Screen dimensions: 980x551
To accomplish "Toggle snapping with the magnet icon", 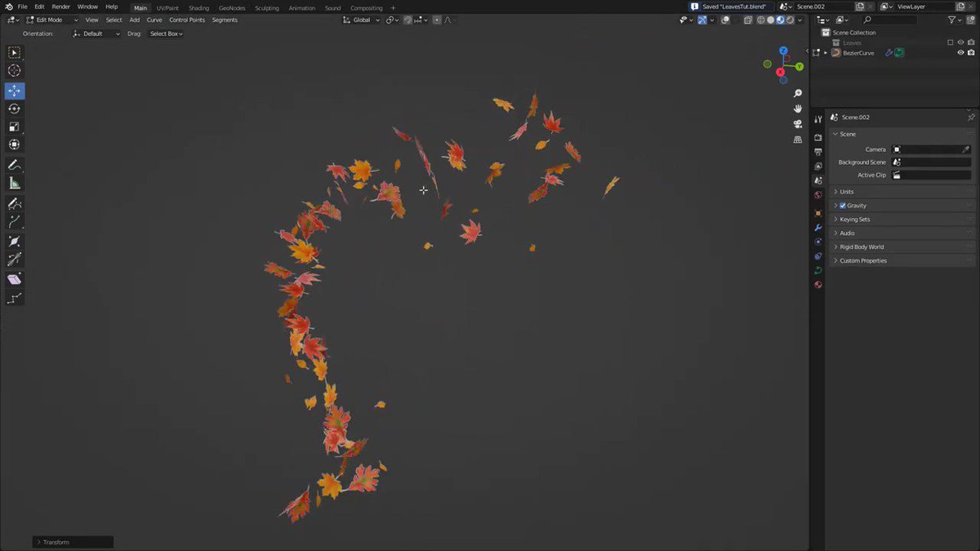I will point(407,20).
